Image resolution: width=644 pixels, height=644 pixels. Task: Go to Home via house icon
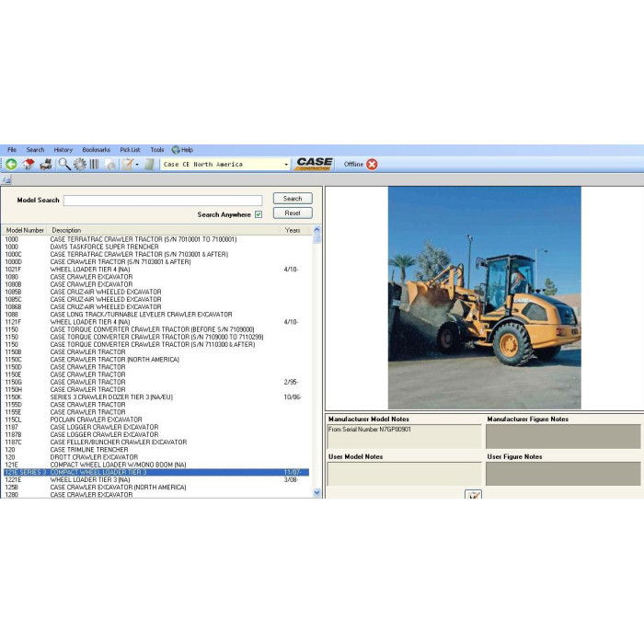pos(29,165)
